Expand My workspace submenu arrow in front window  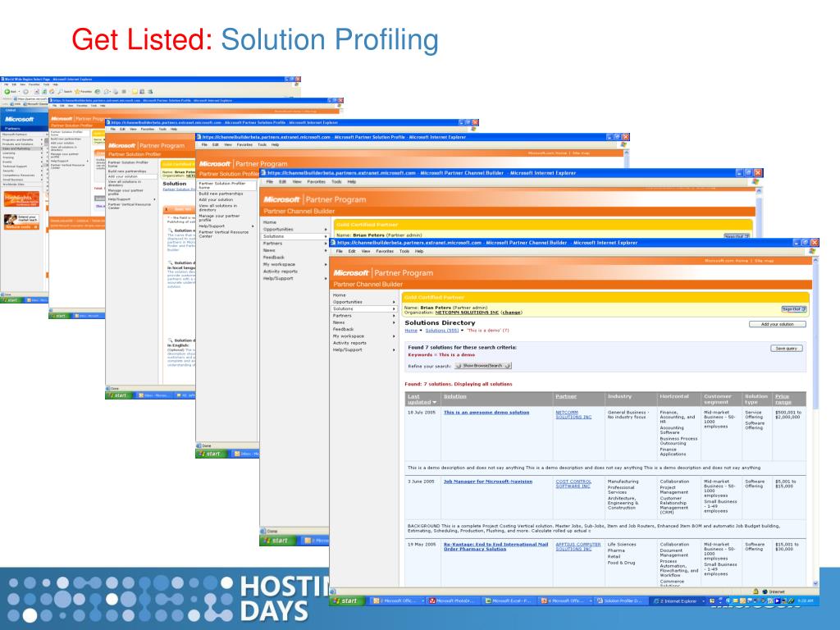(394, 336)
